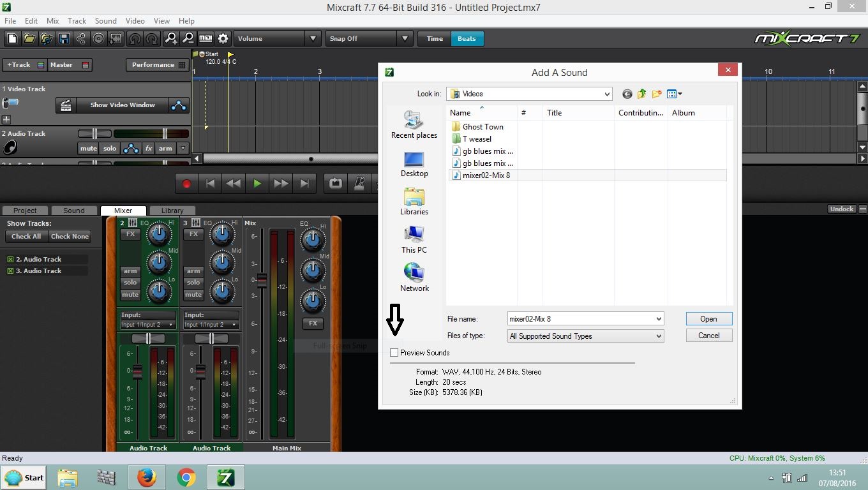The height and width of the screenshot is (490, 868).
Task: Switch timeline display to Beats
Action: coord(467,39)
